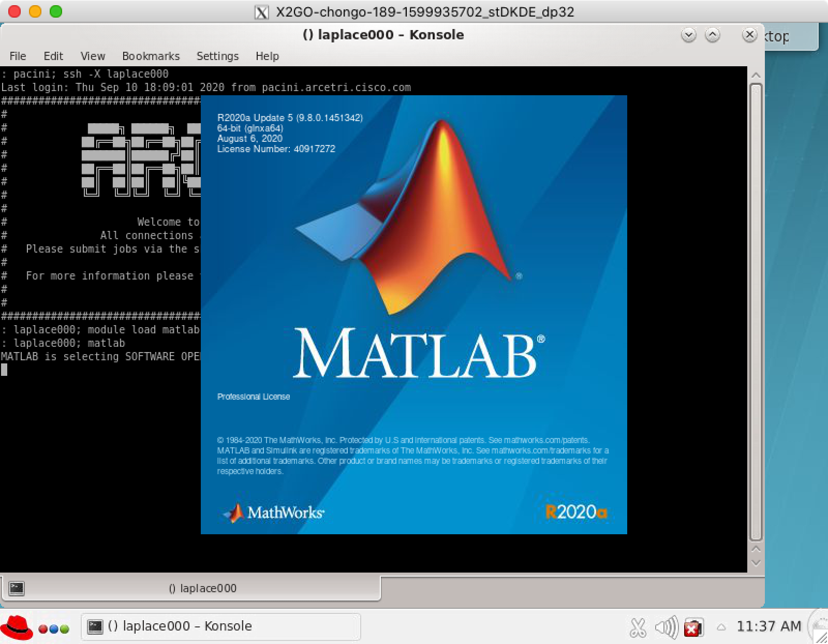Screen dimensions: 828x644
Task: Click 'MATLAB is selecting SOFTWARE' output line
Action: 100,356
